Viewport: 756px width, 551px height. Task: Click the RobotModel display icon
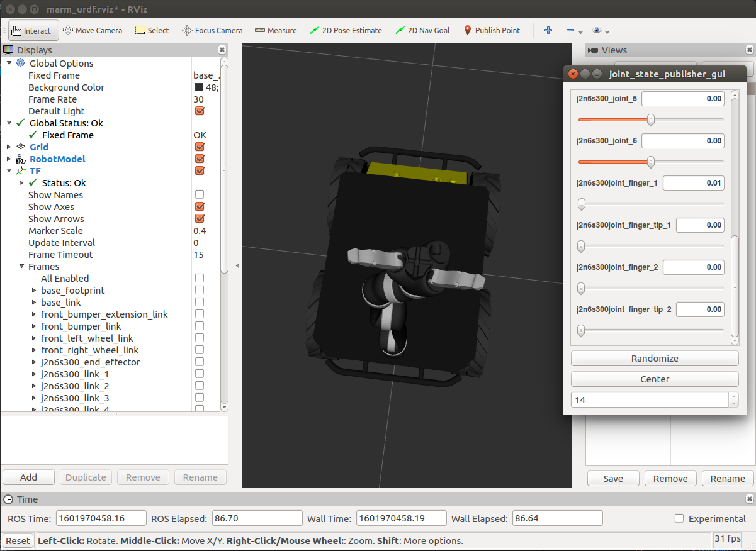(20, 159)
